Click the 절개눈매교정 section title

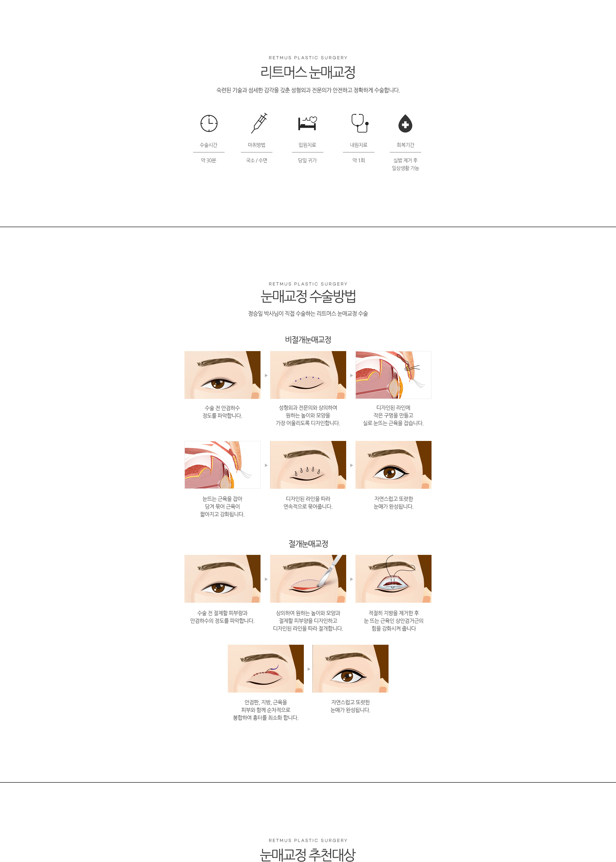tap(308, 543)
